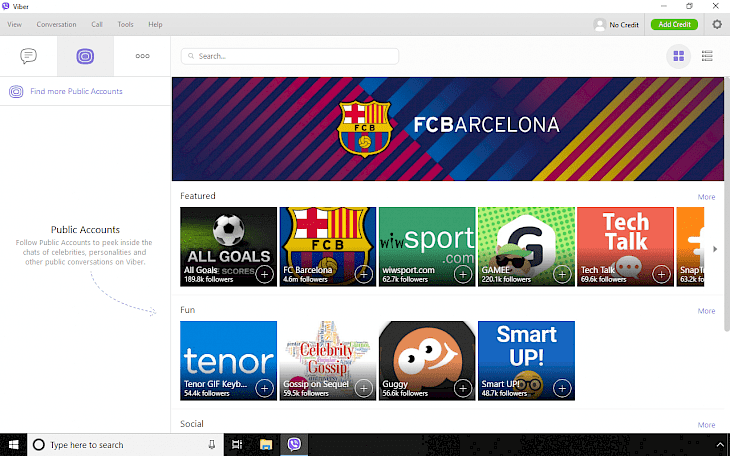Open the Tenor GIF Keyboard tile
This screenshot has height=456, width=730.
pyautogui.click(x=229, y=361)
